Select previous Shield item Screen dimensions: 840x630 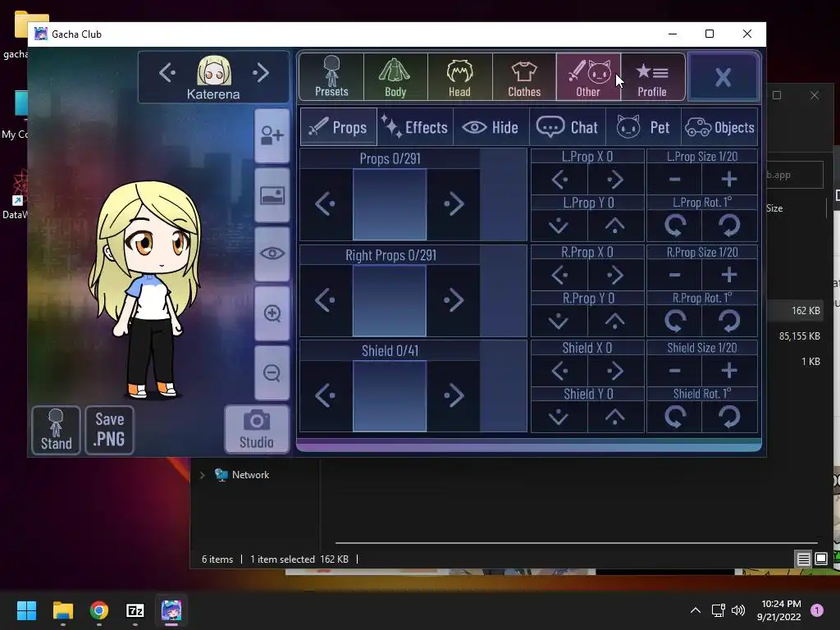pyautogui.click(x=325, y=396)
